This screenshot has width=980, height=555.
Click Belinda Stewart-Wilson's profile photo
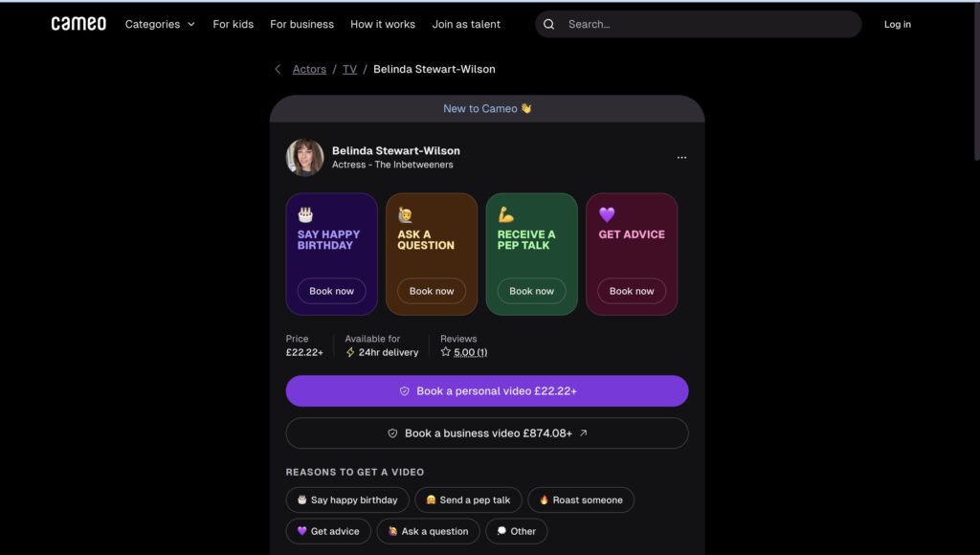[305, 158]
